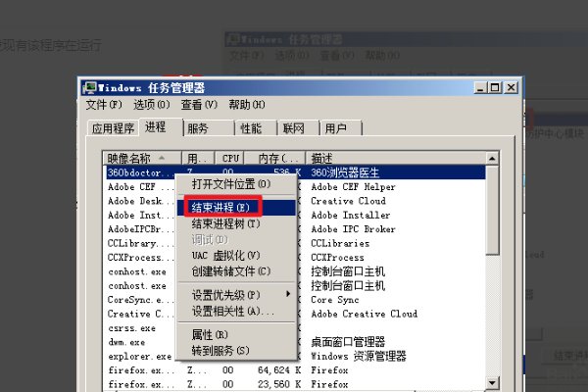Viewport: 588px width, 392px height.
Task: Click the 360浏览器医生 description
Action: (345, 172)
